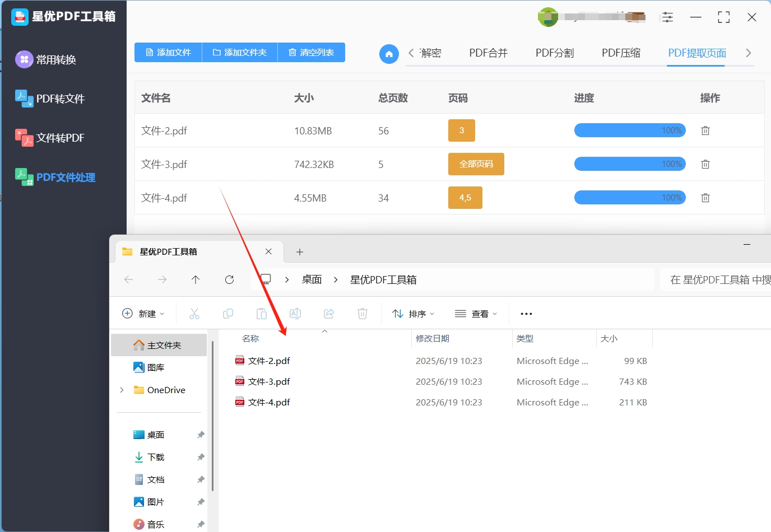The image size is (771, 532).
Task: Expand the chevron before 桌面 in the breadcrumb
Action: (286, 279)
